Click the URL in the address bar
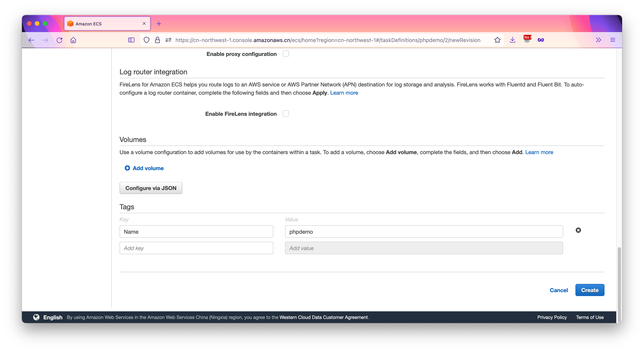Viewport: 644px width, 352px height. tap(328, 40)
